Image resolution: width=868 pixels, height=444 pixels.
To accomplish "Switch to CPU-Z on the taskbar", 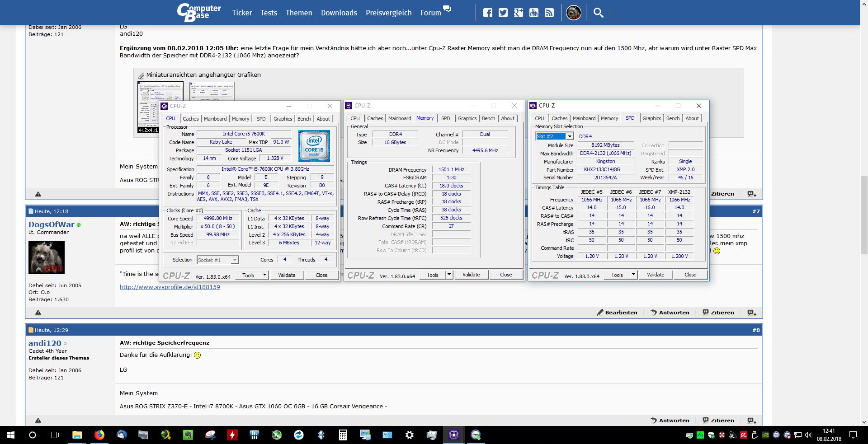I will [453, 435].
